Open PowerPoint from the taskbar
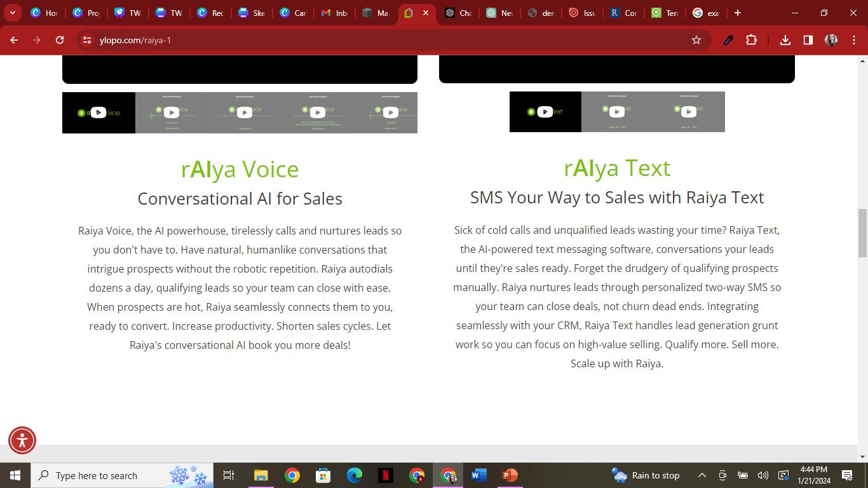This screenshot has width=868, height=488. point(510,475)
